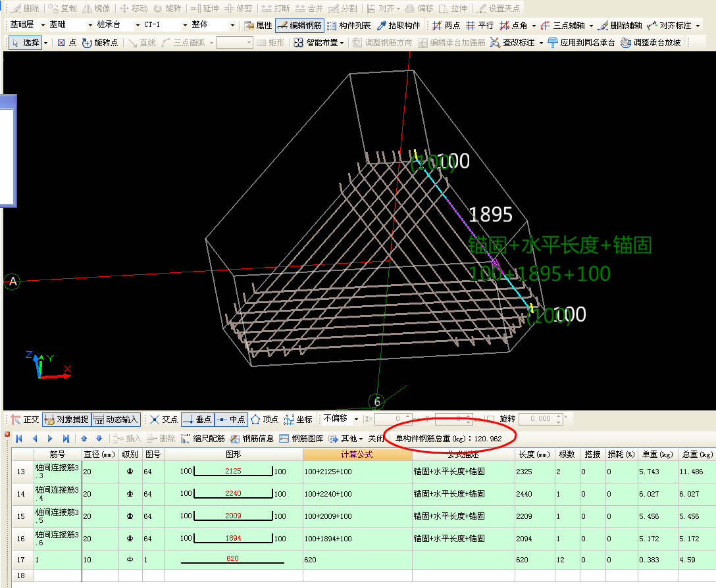Toggle 动态输入 dynamic input

point(116,419)
